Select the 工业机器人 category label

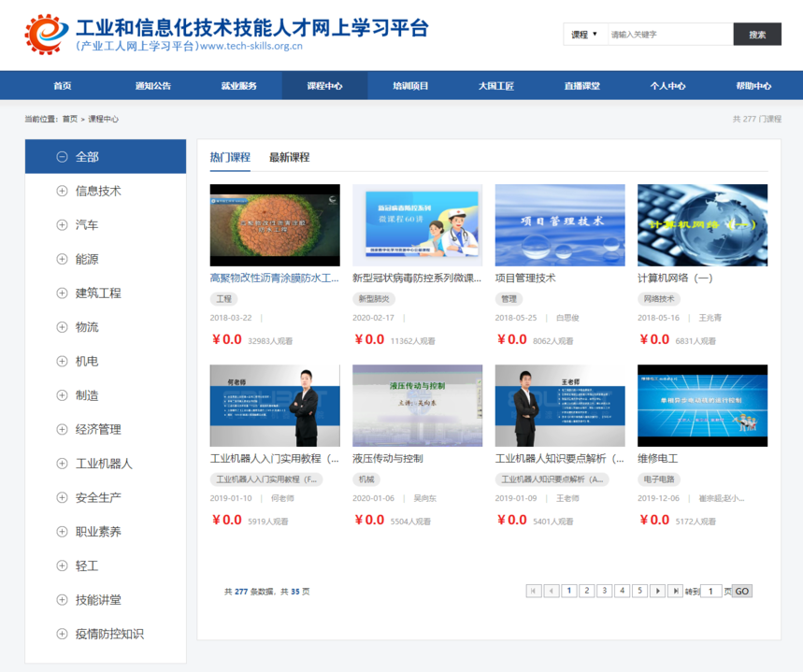tap(104, 464)
